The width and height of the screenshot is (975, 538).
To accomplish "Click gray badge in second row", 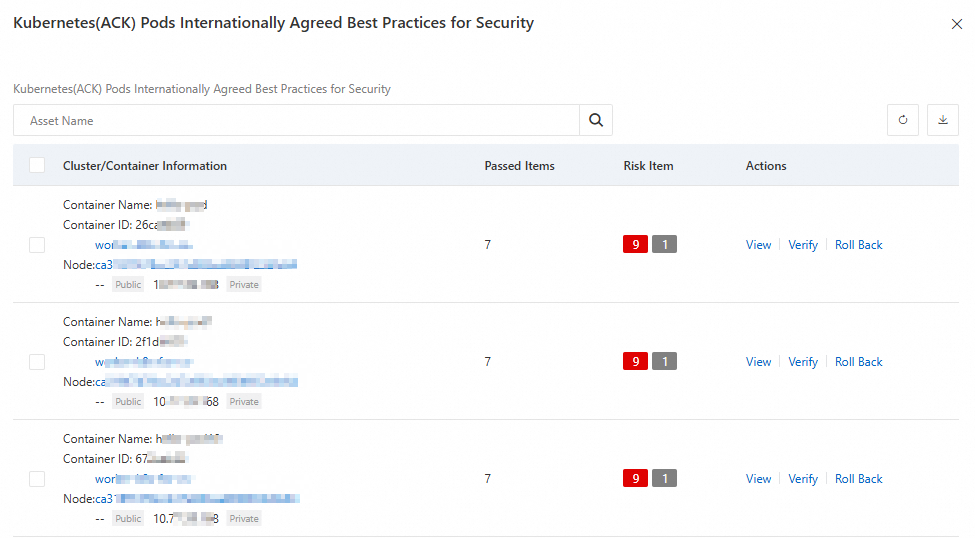I will (664, 362).
